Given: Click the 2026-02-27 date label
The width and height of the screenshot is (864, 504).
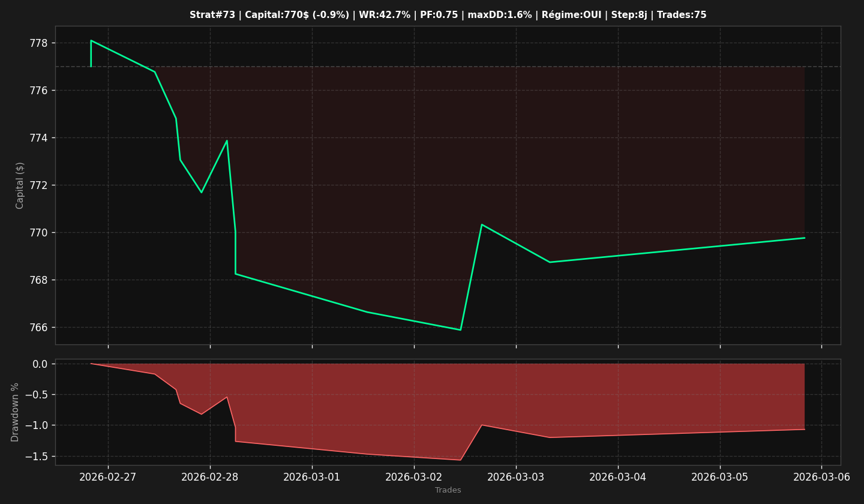Looking at the screenshot, I should tap(108, 477).
